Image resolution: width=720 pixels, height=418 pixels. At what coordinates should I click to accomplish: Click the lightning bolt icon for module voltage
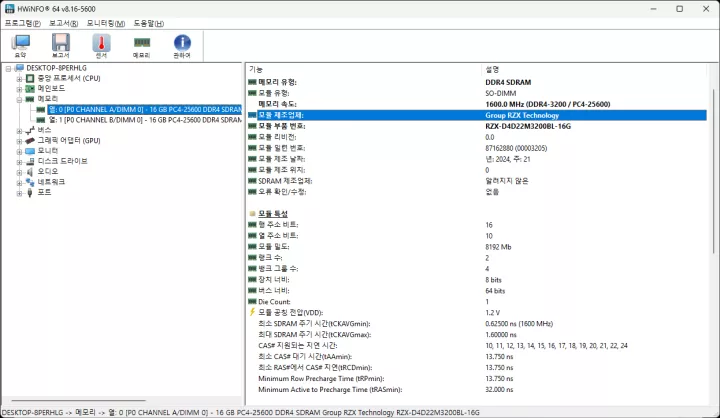click(252, 312)
